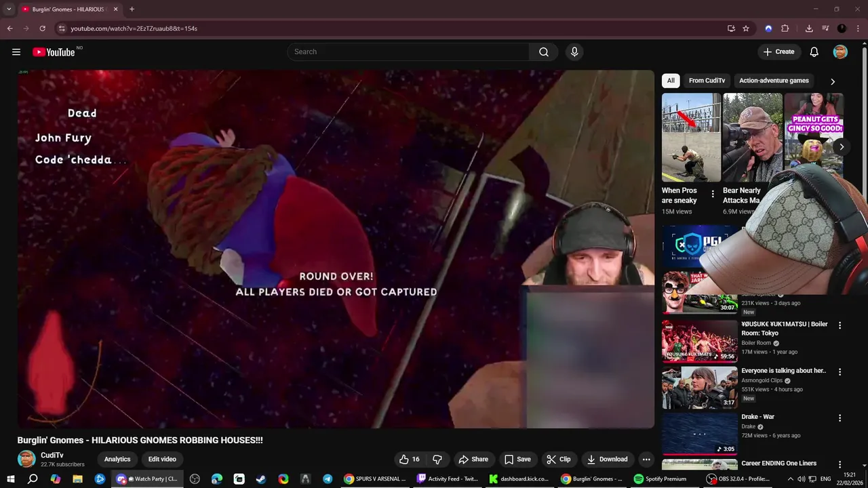Click the Create button
Image resolution: width=868 pixels, height=488 pixels.
point(778,52)
